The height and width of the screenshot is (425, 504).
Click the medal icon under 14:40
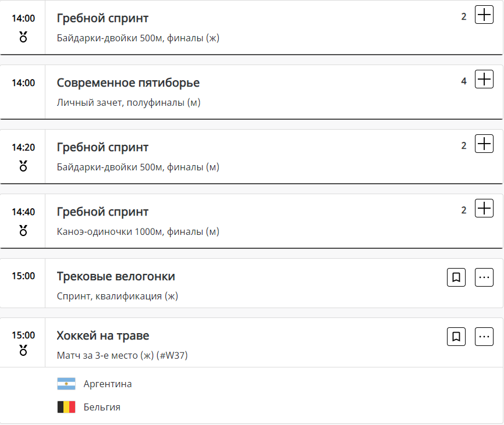[23, 231]
